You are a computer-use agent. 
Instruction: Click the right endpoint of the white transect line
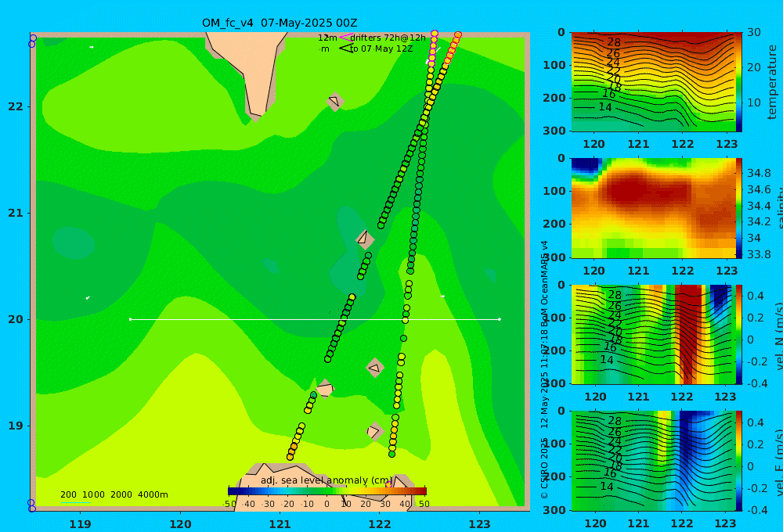[500, 319]
